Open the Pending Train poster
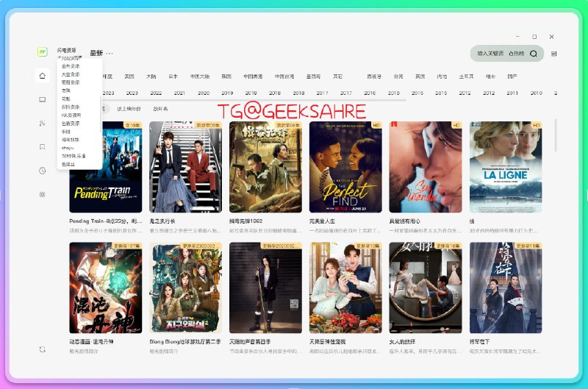588x389 pixels. pyautogui.click(x=105, y=167)
